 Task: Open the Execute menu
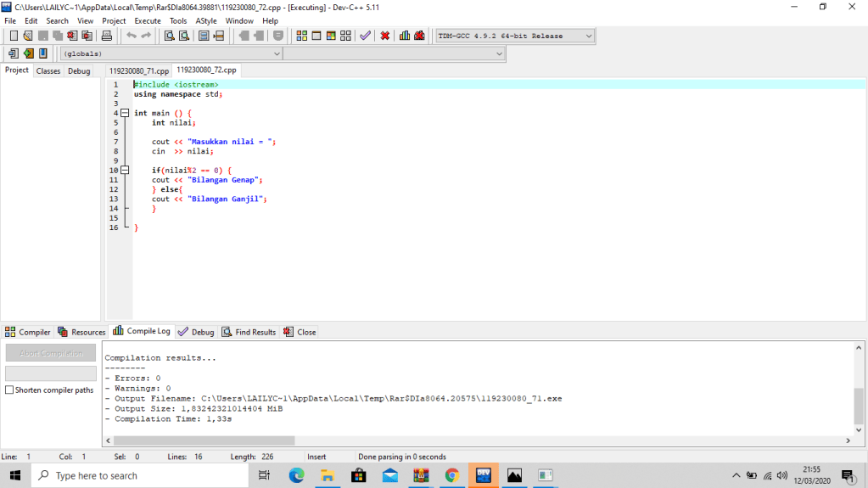pyautogui.click(x=147, y=20)
